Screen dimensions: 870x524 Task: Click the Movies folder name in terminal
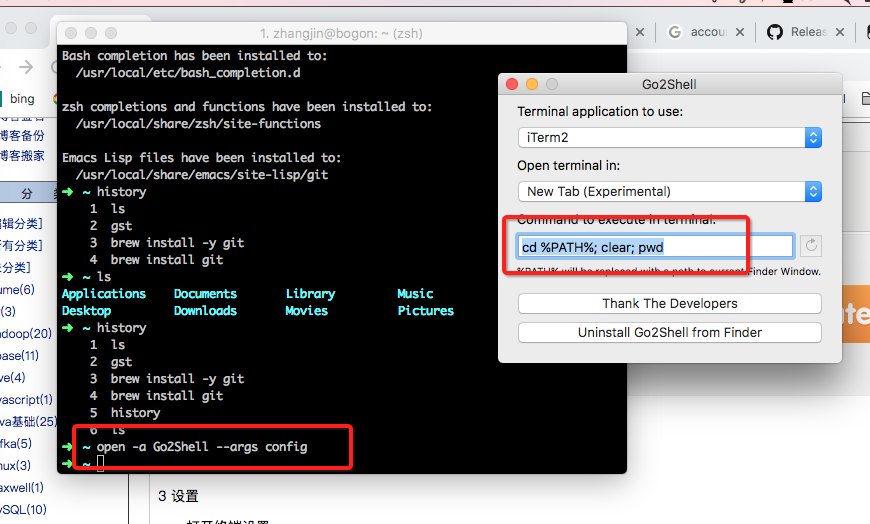click(306, 311)
